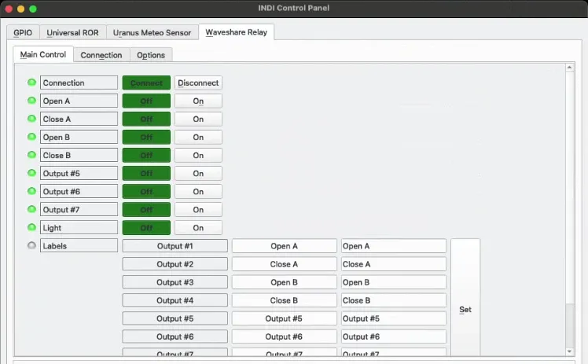
Task: Click the read-only Close B value in Labels
Action: tap(285, 300)
